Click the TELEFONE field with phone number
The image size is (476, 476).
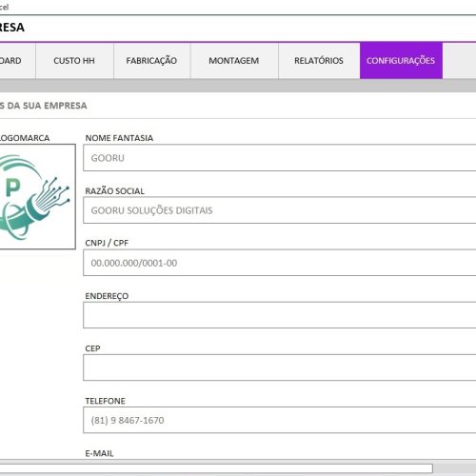[280, 420]
